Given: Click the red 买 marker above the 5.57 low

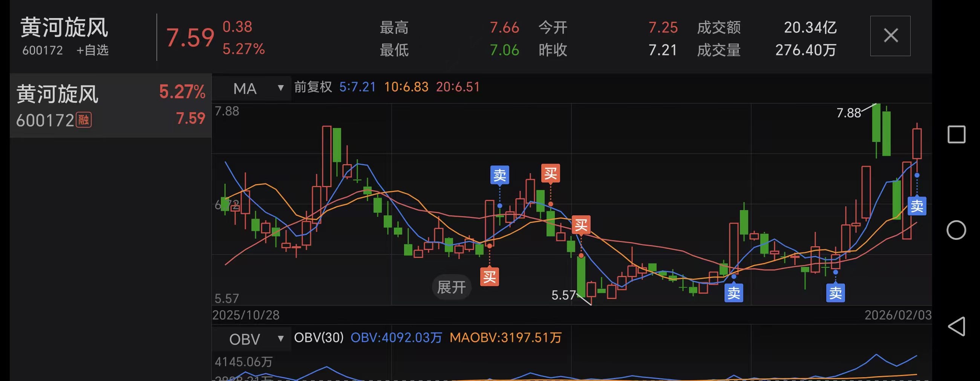Looking at the screenshot, I should (x=581, y=225).
